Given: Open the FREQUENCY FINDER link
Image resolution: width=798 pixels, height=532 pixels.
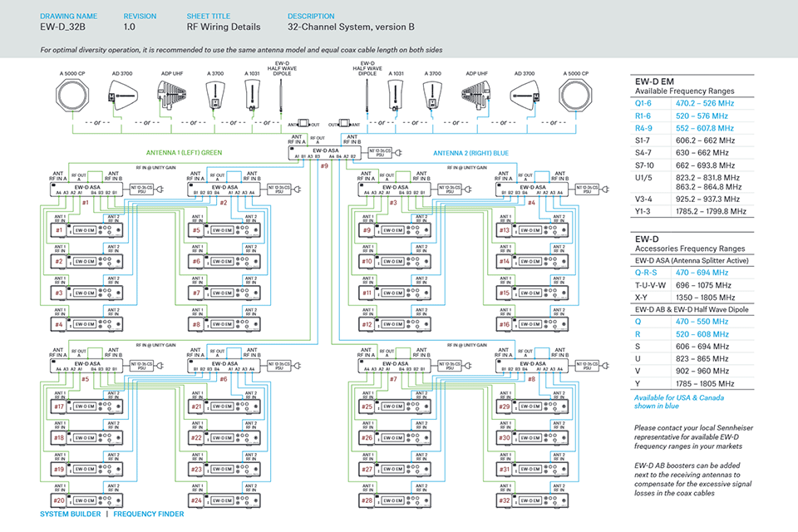Looking at the screenshot, I should coord(149,515).
